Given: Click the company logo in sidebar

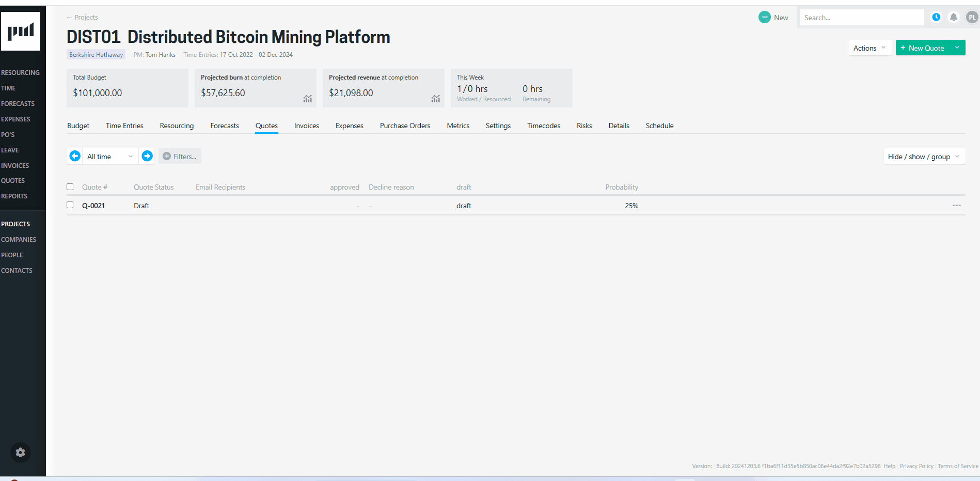Looking at the screenshot, I should [x=20, y=32].
